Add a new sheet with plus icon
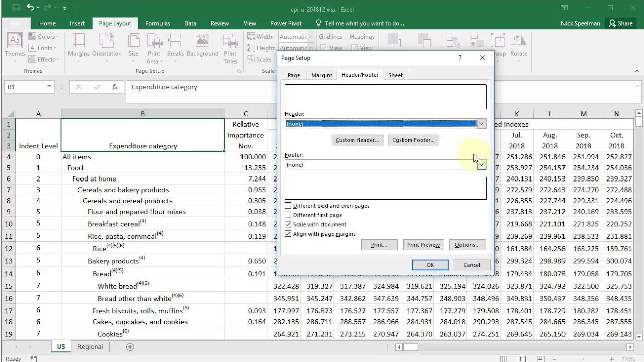This screenshot has width=644, height=362. coord(130,347)
